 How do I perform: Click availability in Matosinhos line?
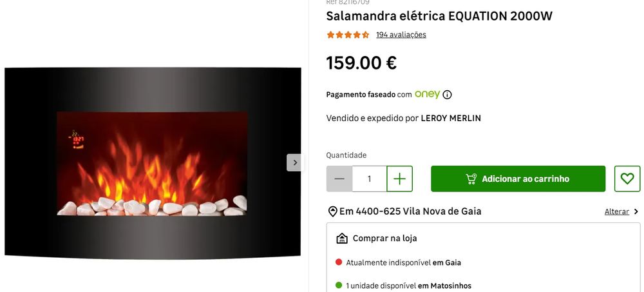pos(404,286)
